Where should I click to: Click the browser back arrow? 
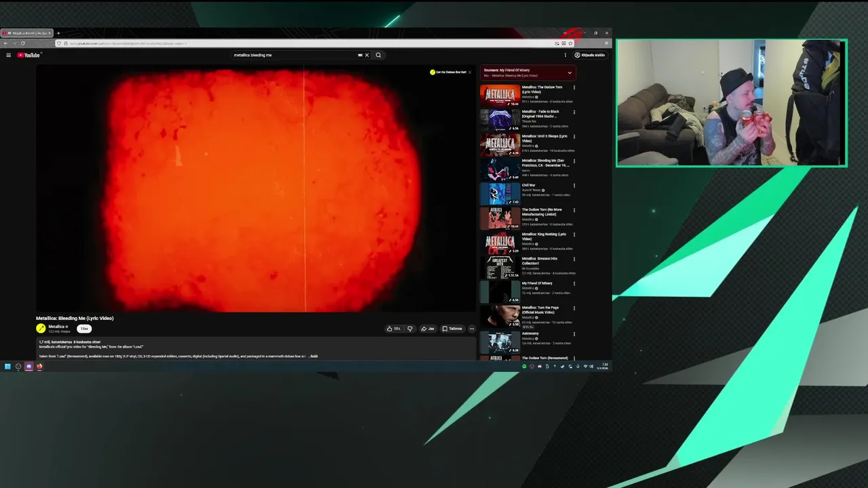pyautogui.click(x=6, y=43)
